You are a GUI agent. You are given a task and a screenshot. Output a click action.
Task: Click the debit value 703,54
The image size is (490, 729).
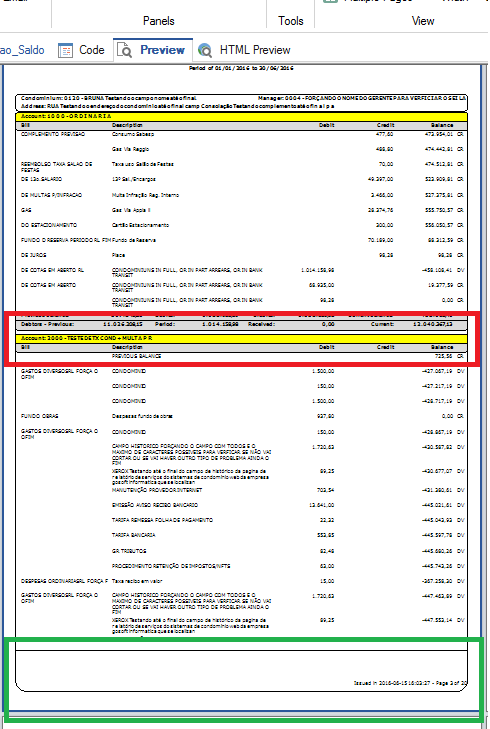pos(325,490)
